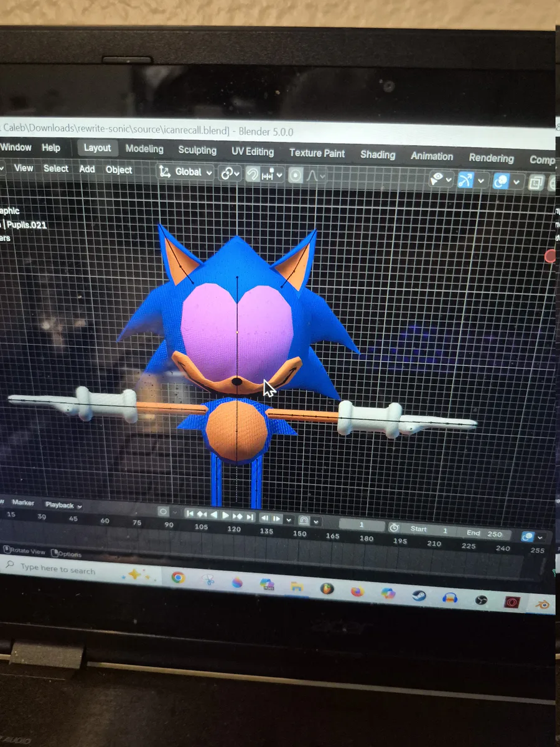This screenshot has height=747, width=560.
Task: Open object visibility and selectability menu
Action: (x=442, y=180)
